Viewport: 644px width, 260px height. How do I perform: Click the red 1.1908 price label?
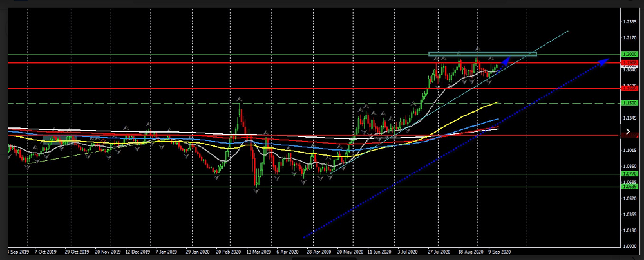click(x=629, y=63)
